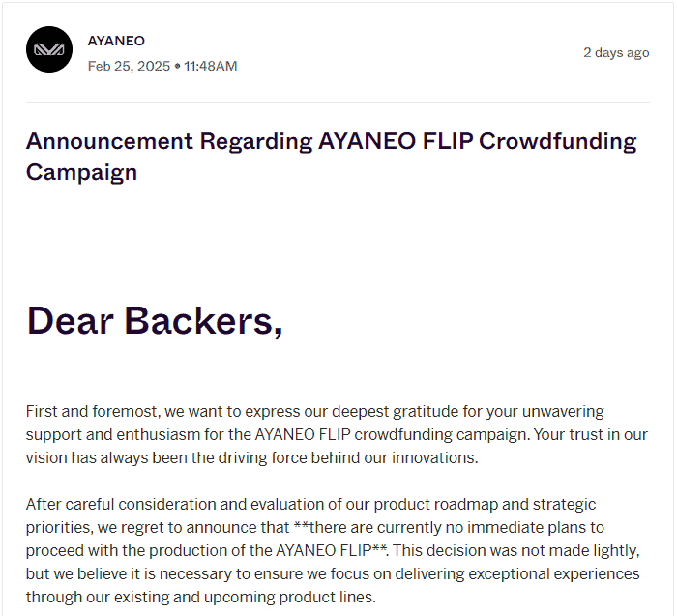Viewport: 677px width, 616px height.
Task: Click 'AYANEO FLIP**' in the second paragraph
Action: tap(331, 551)
